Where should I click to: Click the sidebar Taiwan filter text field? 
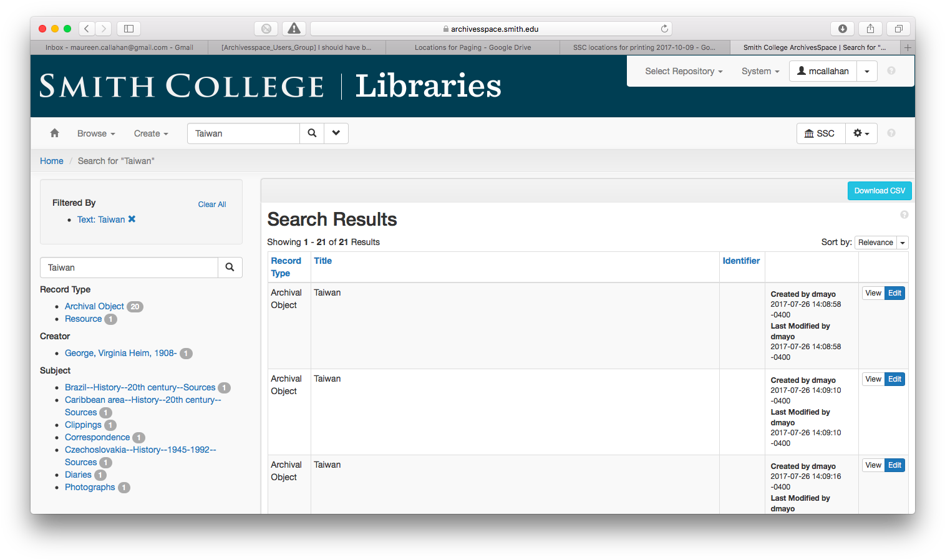(x=129, y=268)
